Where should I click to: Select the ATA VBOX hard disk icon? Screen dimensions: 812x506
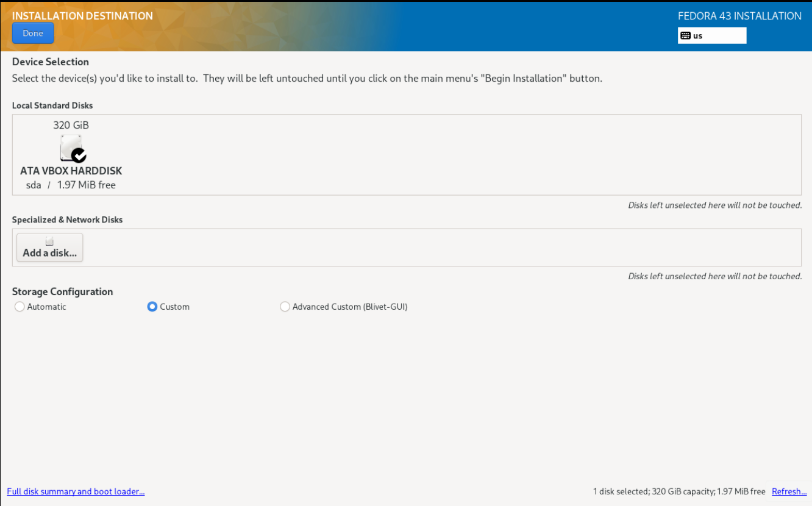coord(71,148)
